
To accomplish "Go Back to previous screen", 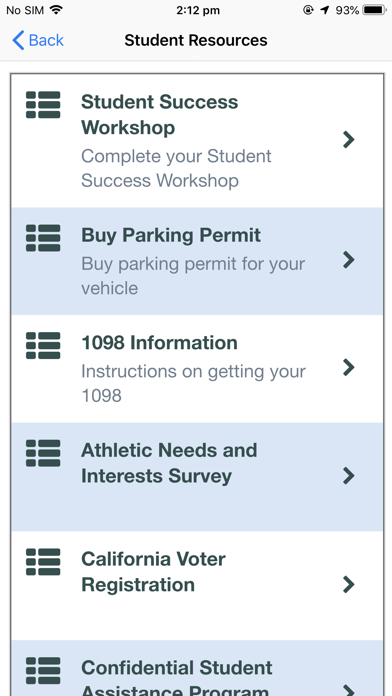I will [38, 40].
